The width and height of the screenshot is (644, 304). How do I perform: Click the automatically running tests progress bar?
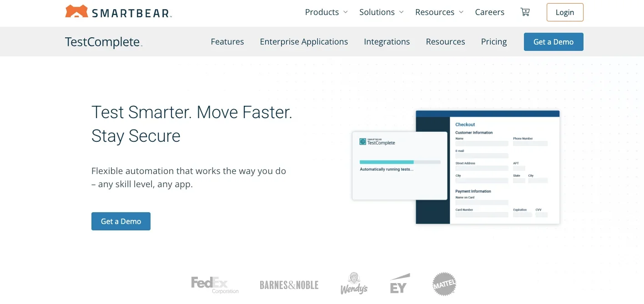tap(400, 162)
